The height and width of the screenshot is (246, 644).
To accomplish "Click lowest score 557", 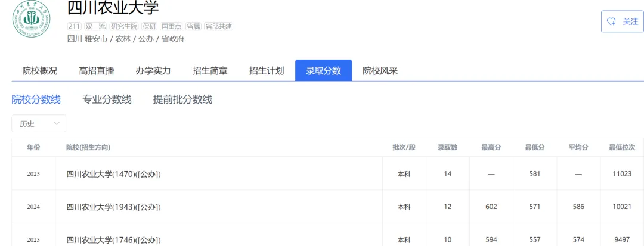I will click(x=535, y=240).
